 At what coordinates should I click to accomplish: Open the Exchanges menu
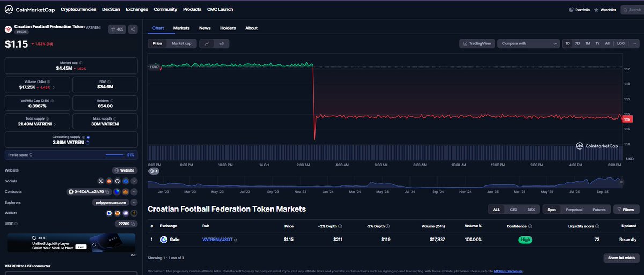(137, 9)
